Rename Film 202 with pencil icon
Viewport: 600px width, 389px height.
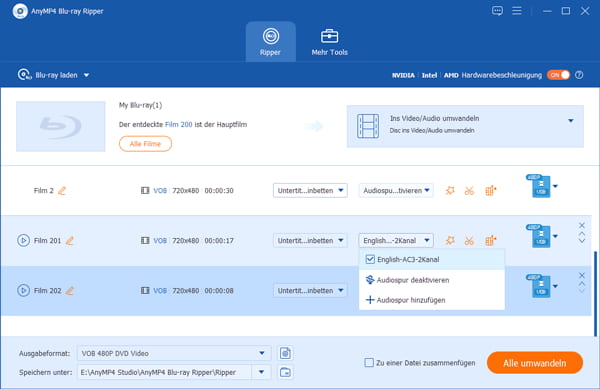coord(70,291)
